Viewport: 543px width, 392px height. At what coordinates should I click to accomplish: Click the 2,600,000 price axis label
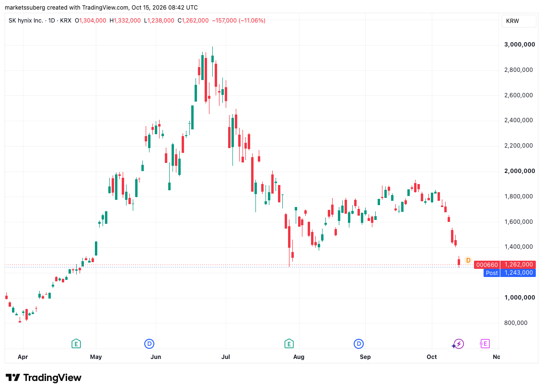[x=519, y=95]
